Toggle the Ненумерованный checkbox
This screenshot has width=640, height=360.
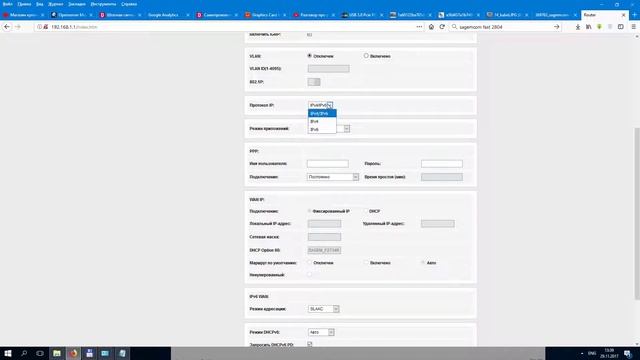(309, 275)
